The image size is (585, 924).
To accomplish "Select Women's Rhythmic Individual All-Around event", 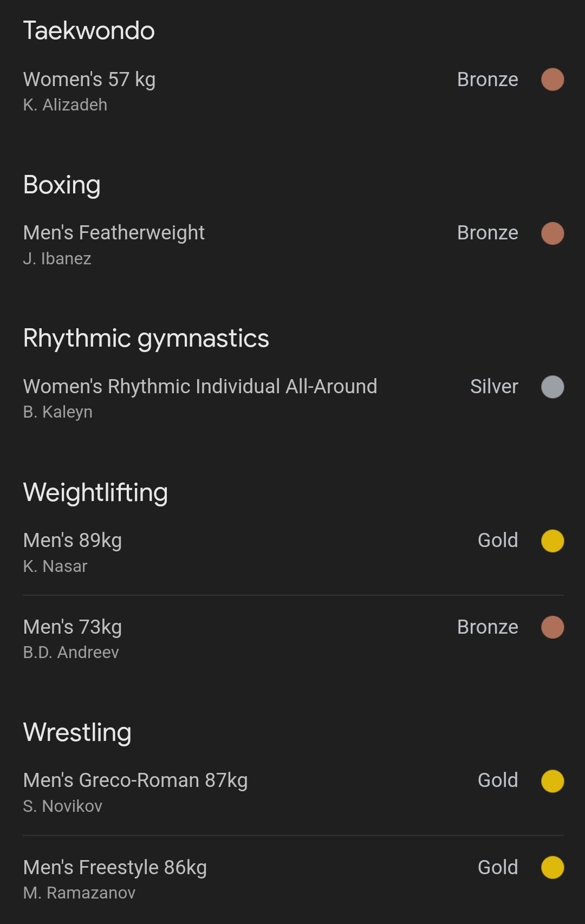I will (x=200, y=387).
